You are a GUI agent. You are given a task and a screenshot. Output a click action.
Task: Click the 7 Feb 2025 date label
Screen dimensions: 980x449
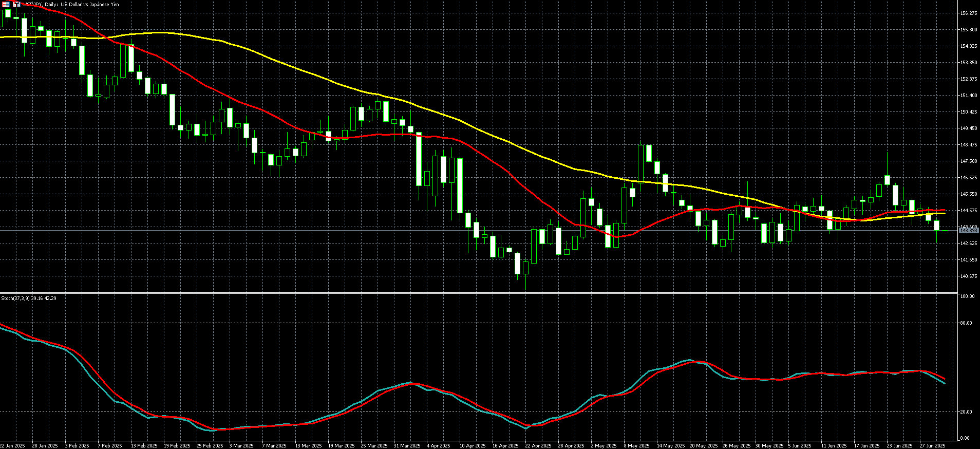click(x=110, y=446)
